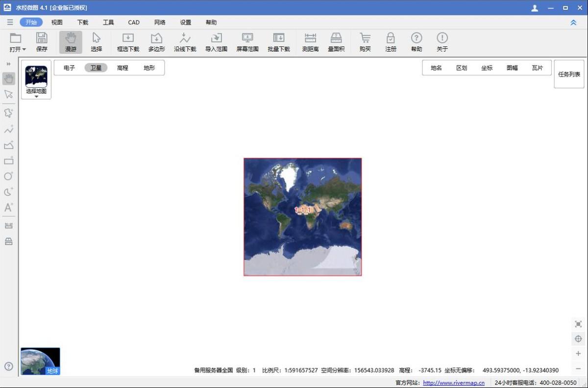
Task: Click the 导入范围 import range icon
Action: coord(216,43)
